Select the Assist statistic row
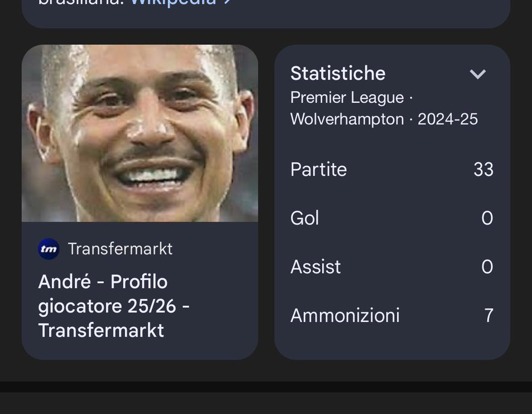 (x=392, y=267)
